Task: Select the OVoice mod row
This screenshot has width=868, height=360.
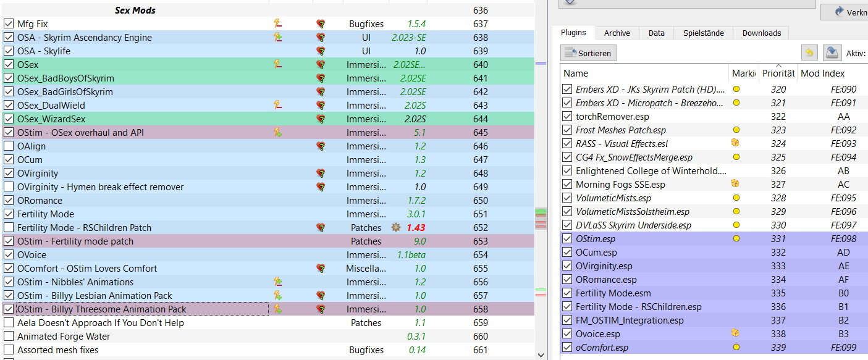Action: pos(267,255)
